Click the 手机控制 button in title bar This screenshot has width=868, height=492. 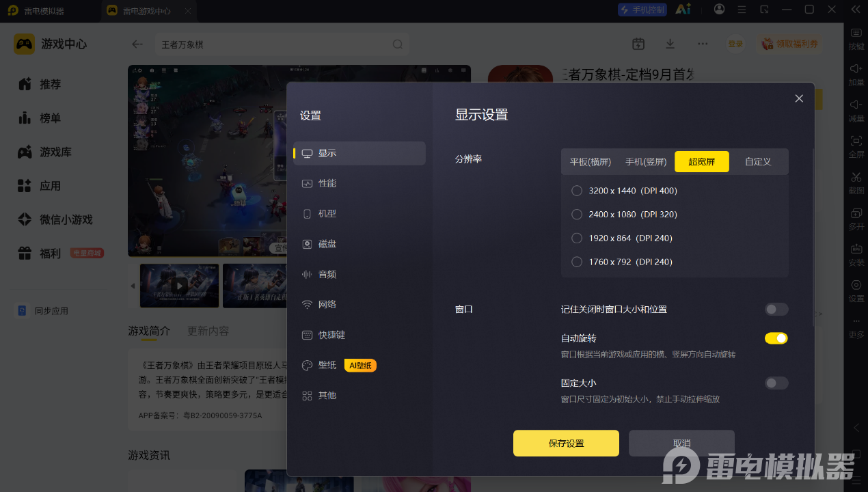(642, 10)
